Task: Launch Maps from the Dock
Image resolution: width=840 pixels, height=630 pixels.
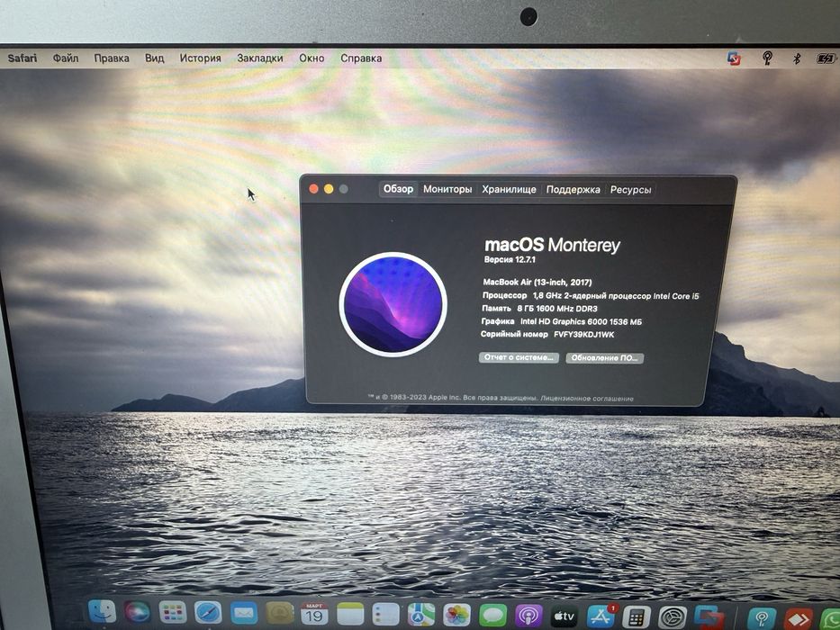Action: 421,615
